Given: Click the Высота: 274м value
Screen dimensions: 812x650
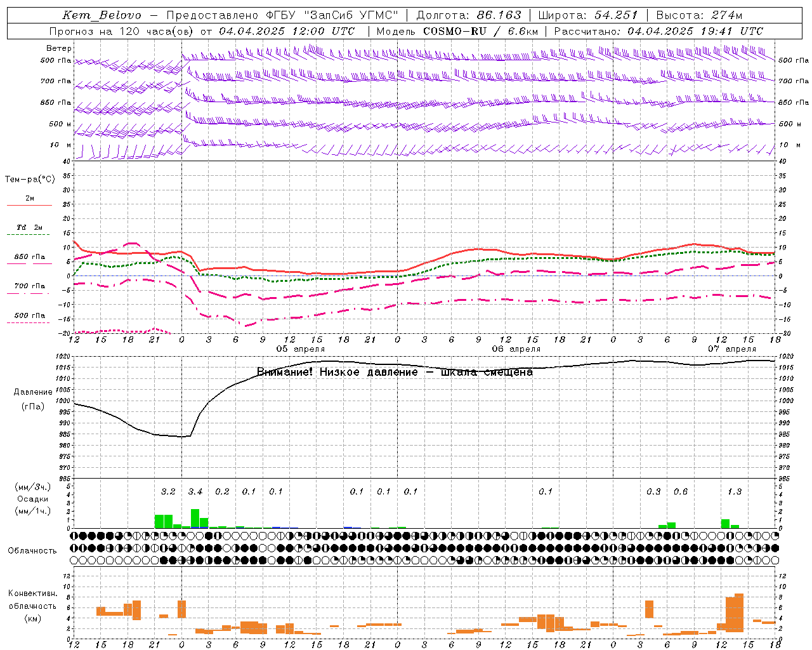Looking at the screenshot, I should coord(699,15).
